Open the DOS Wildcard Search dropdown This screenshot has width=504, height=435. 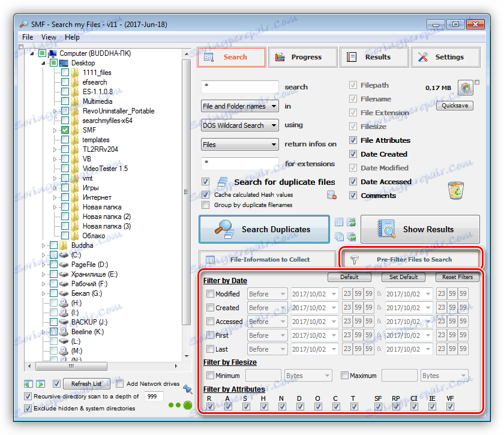coord(240,125)
